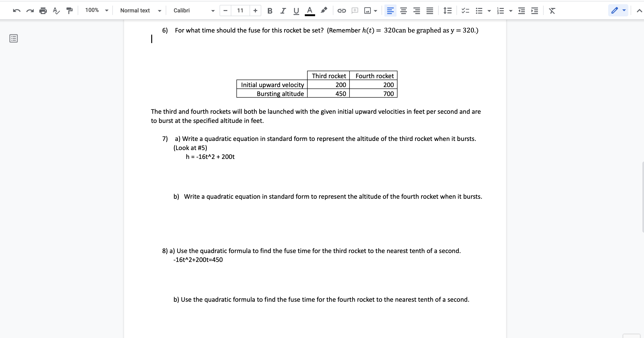Click the document outline panel icon
The width and height of the screenshot is (644, 338).
[13, 38]
